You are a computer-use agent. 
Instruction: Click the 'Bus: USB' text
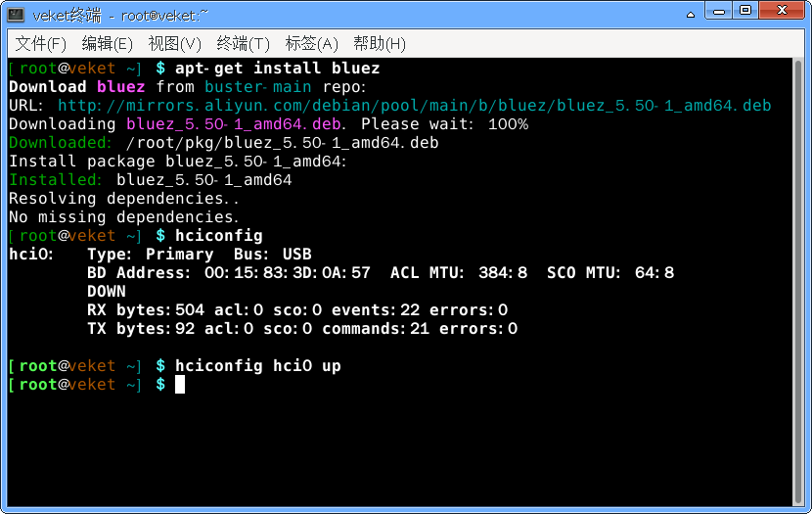coord(272,255)
